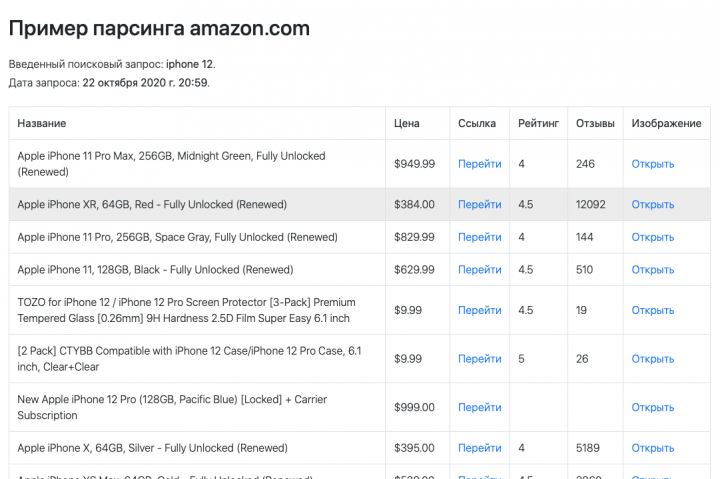Click the review count 19
Viewport: 720px width, 479px height.
[581, 310]
